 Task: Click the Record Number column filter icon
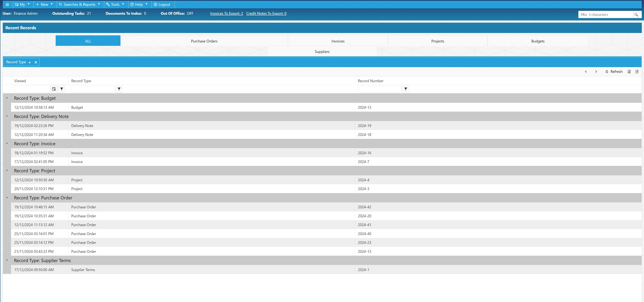tap(406, 89)
